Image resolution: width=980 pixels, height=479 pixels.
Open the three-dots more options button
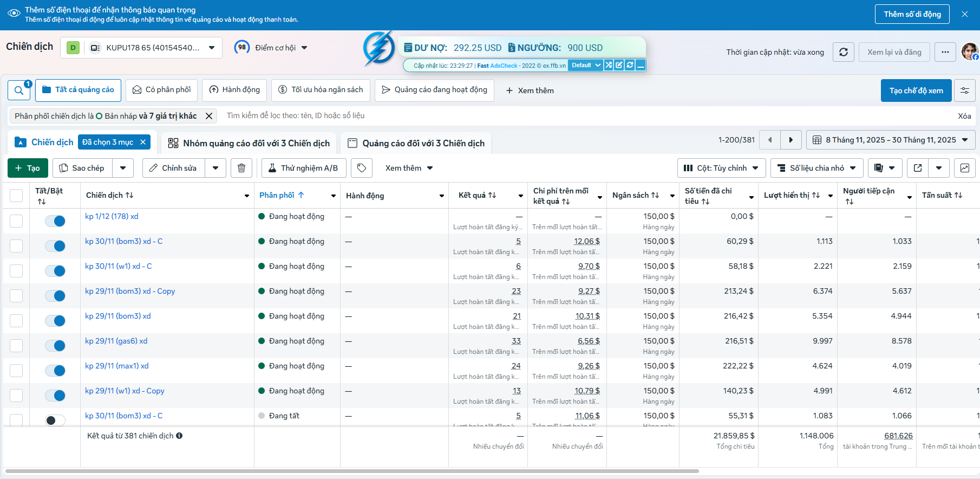point(945,52)
